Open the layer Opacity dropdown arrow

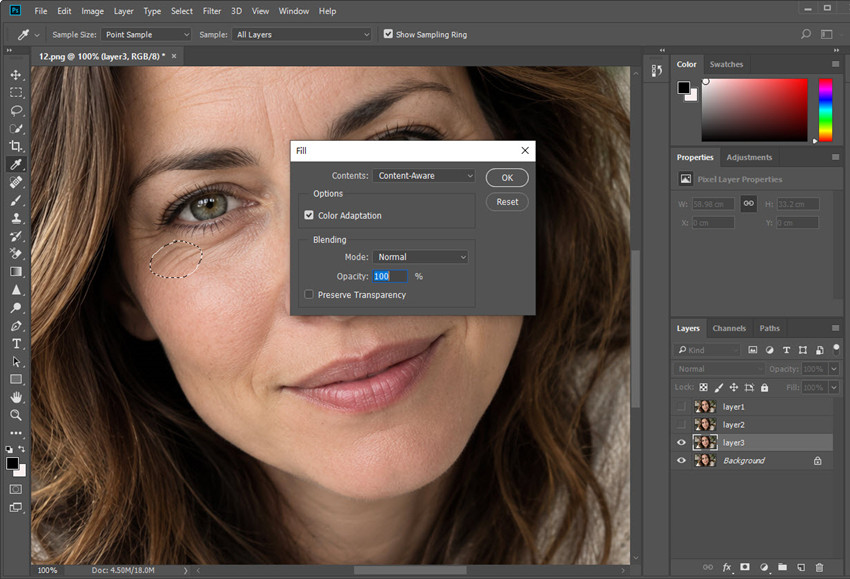(834, 369)
